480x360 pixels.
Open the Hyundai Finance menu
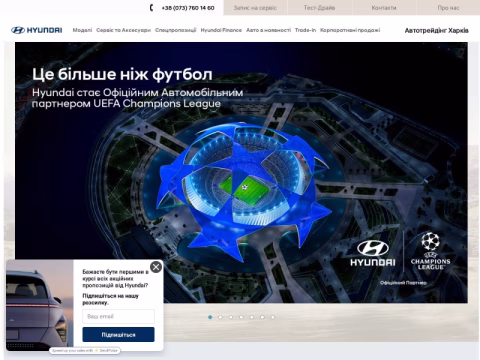click(x=221, y=30)
